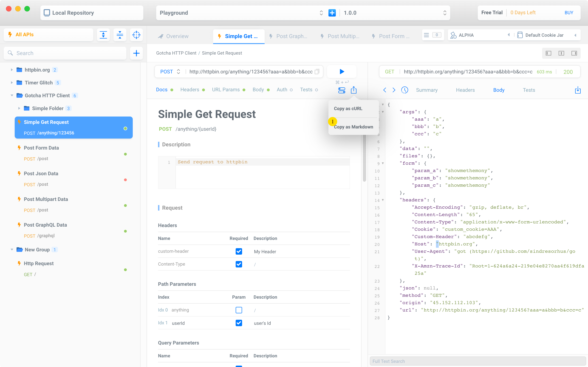Viewport: 588px width, 367px height.
Task: Open the POST method dropdown
Action: coord(170,72)
